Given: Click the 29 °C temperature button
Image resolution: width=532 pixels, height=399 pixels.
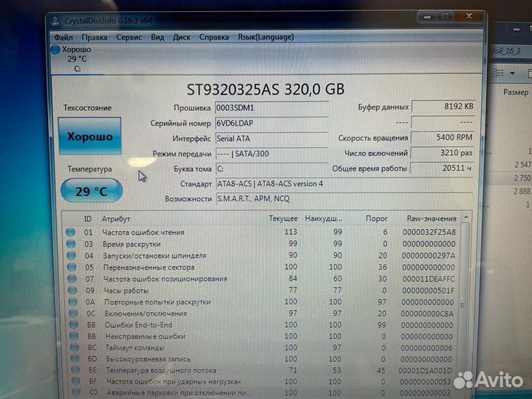Looking at the screenshot, I should [x=92, y=191].
